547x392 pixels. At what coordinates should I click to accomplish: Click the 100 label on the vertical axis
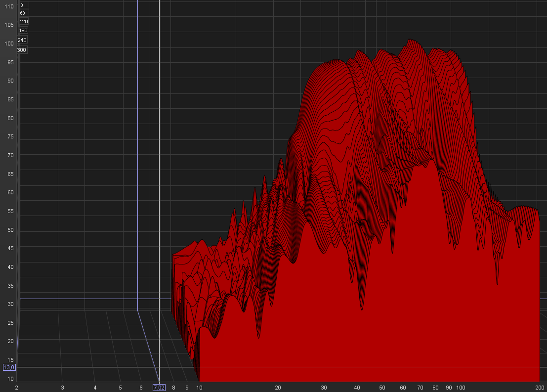coord(9,44)
